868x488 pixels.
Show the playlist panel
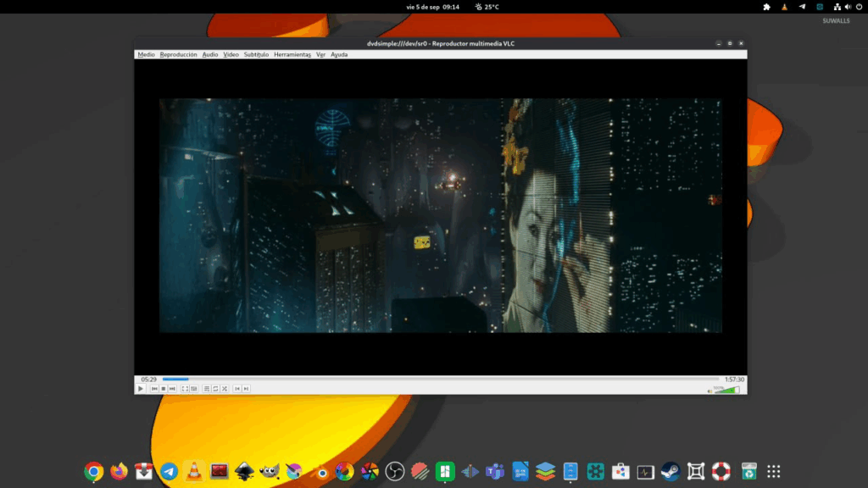[x=207, y=389]
